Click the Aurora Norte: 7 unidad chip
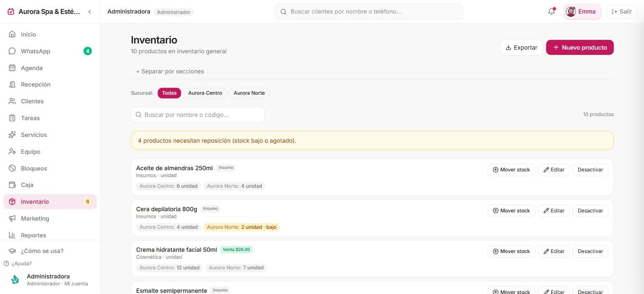Image resolution: width=644 pixels, height=294 pixels. [236, 268]
